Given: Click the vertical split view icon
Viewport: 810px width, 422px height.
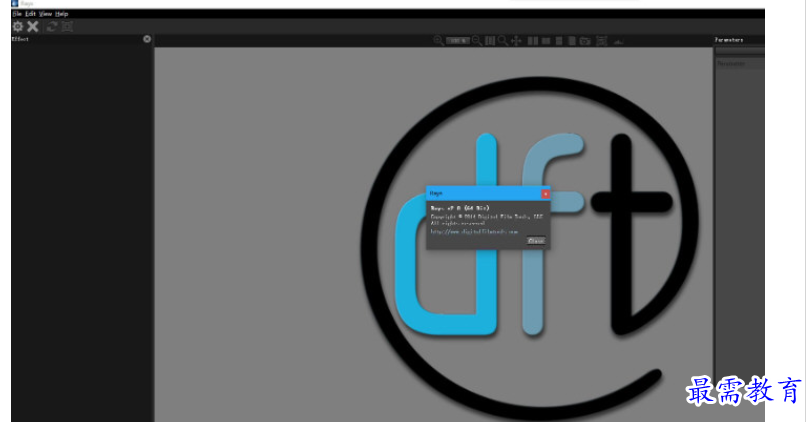Looking at the screenshot, I should (546, 40).
